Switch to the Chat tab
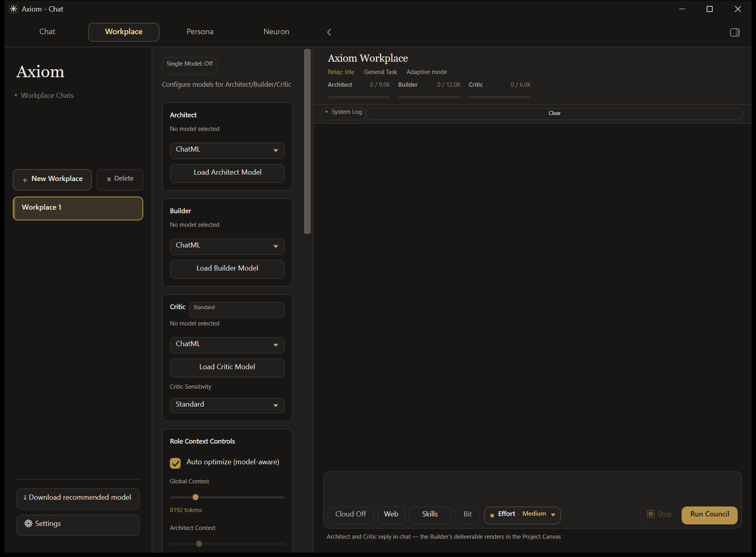The image size is (756, 557). pyautogui.click(x=47, y=32)
